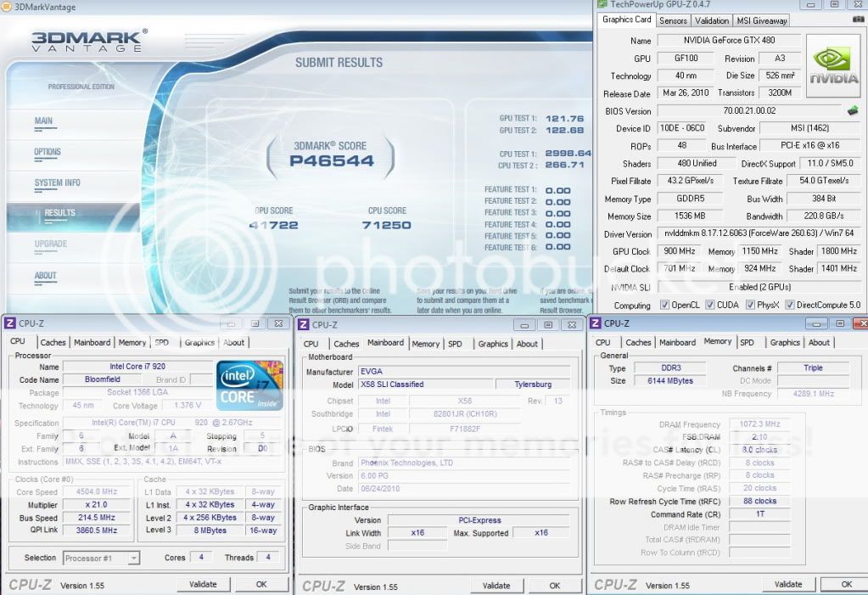Select the Graphics tab in the CPU-Z mainboard window
868x595 pixels.
click(493, 344)
